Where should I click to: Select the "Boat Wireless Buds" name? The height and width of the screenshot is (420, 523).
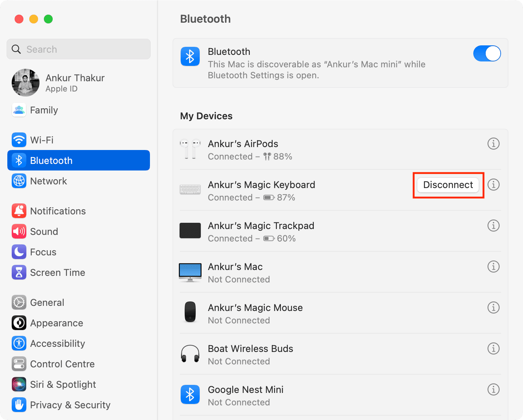[x=251, y=349]
